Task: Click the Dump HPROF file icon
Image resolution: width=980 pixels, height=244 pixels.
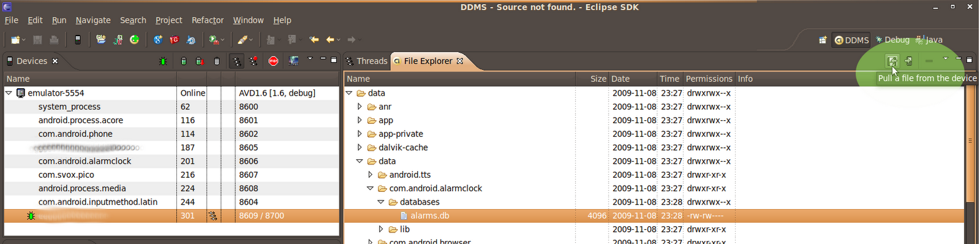Action: click(200, 61)
